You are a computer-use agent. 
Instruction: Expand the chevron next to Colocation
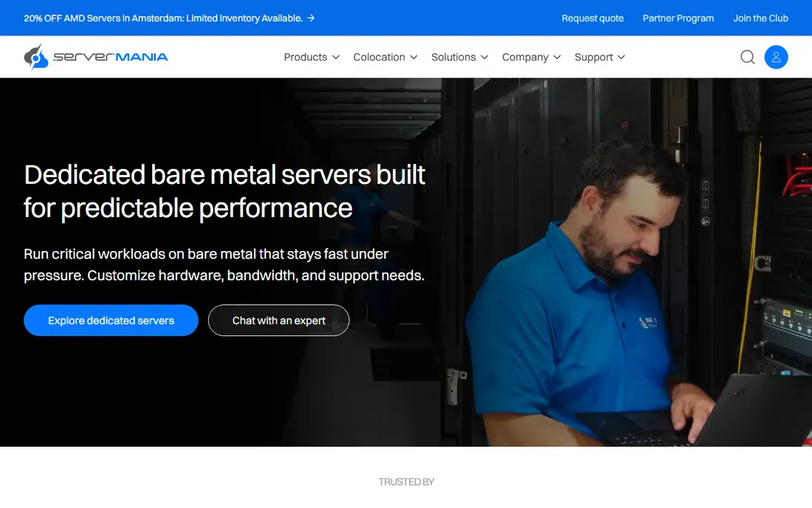click(413, 57)
